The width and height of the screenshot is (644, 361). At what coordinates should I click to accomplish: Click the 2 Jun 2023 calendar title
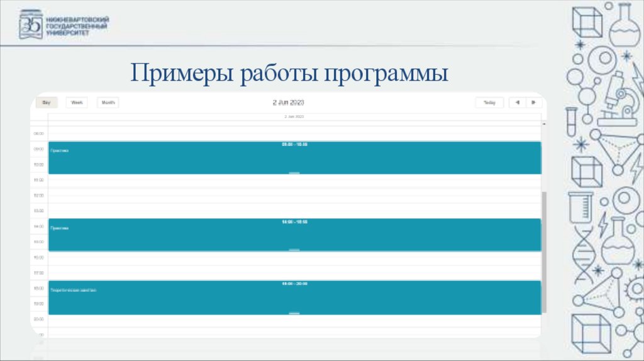pyautogui.click(x=288, y=103)
